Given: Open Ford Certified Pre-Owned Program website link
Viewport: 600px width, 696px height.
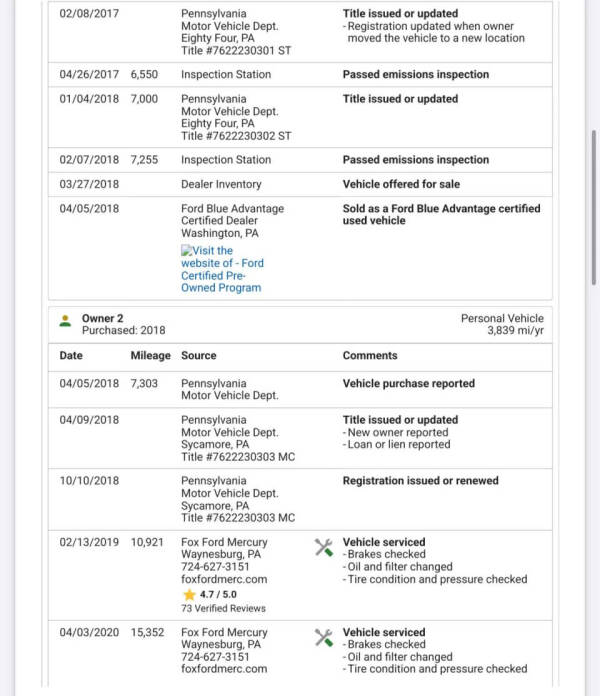Looking at the screenshot, I should tap(222, 269).
